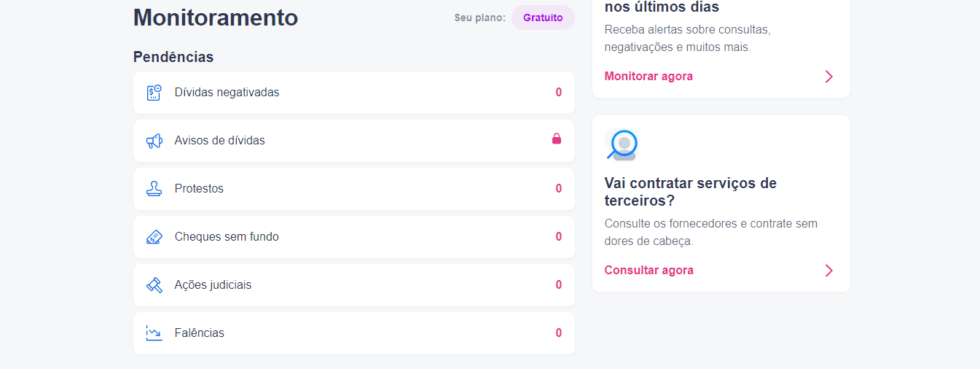Click the declining chart icon for Falências
Screen dimensions: 980x369
tap(154, 333)
